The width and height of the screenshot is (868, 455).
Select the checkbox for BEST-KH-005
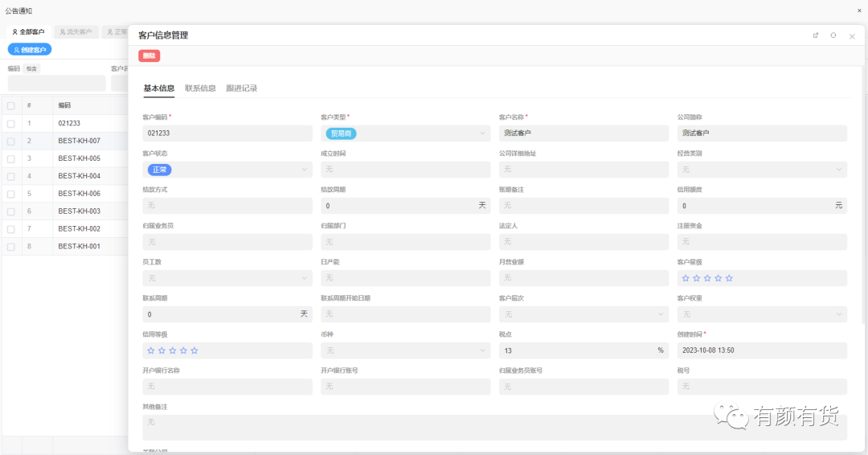(11, 158)
